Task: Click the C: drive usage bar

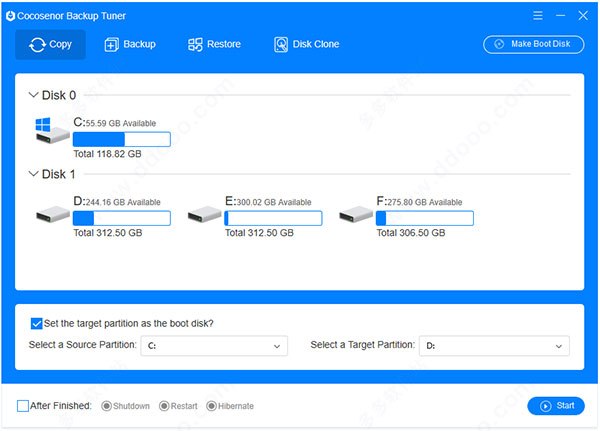Action: [x=122, y=139]
